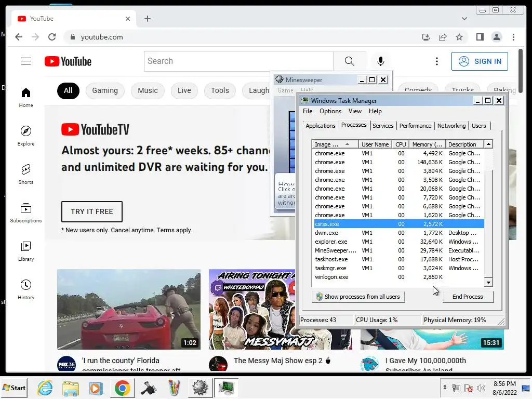Open 'I Gave My 100,000,000th' video title
This screenshot has width=532, height=399.
[x=425, y=361]
